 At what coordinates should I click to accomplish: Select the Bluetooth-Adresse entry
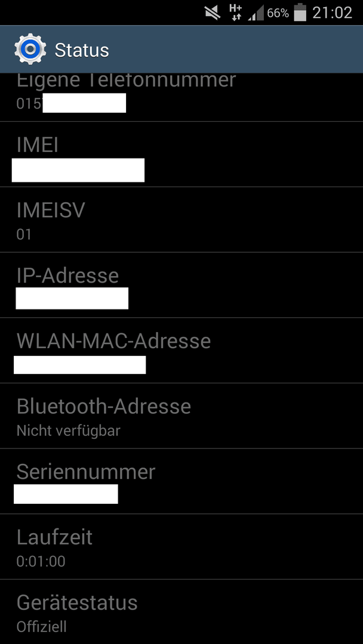(181, 416)
